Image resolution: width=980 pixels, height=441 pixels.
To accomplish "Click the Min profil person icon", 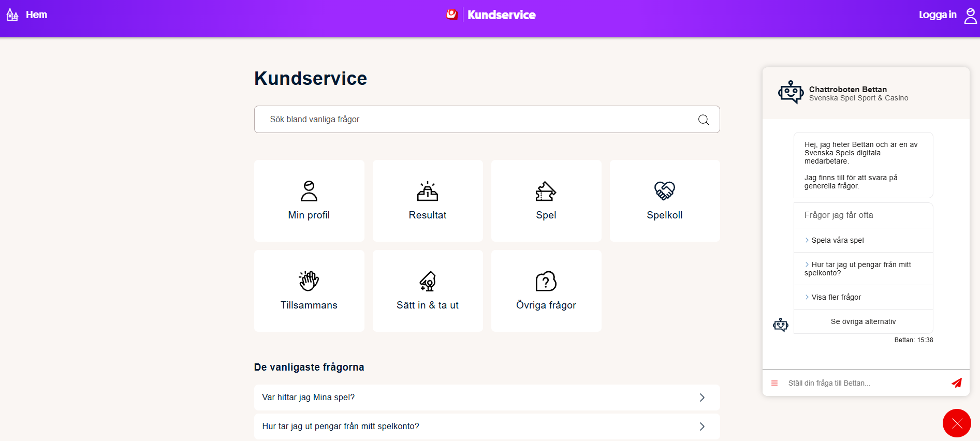I will [309, 190].
